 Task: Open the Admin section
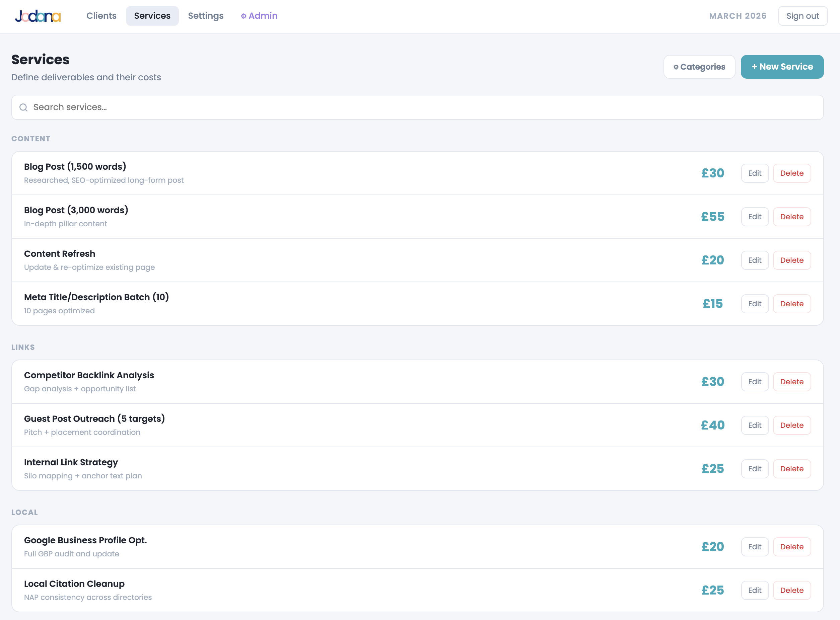[259, 16]
